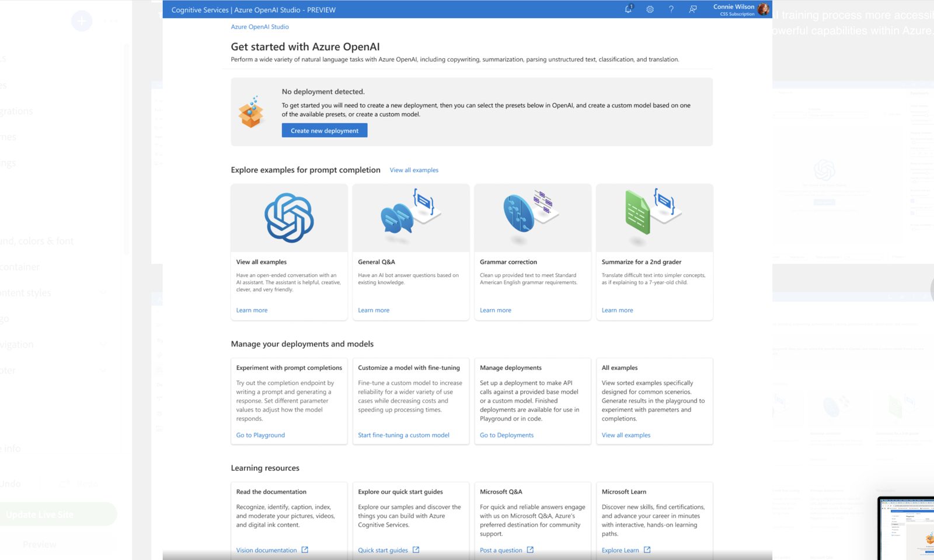934x560 pixels.
Task: Select the Grammar correction card title
Action: pyautogui.click(x=508, y=262)
